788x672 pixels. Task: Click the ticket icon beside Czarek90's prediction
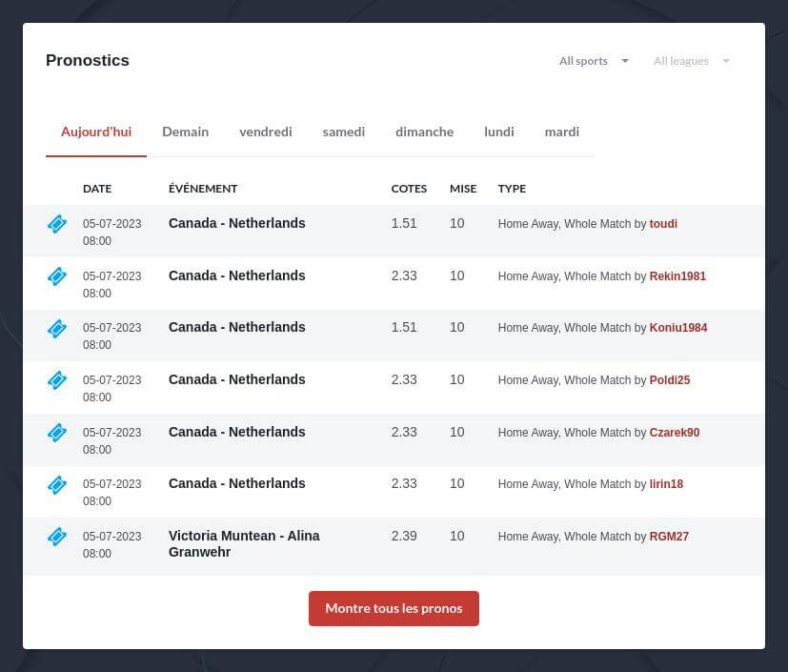[57, 432]
